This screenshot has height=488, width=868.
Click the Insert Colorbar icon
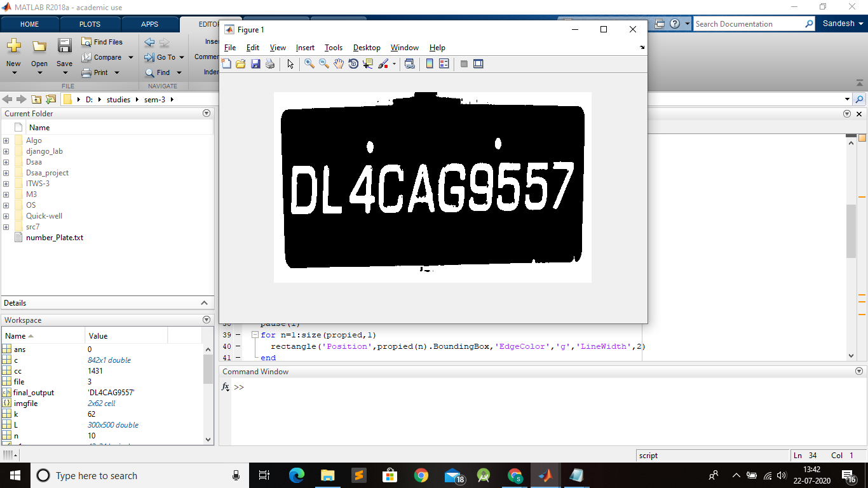pyautogui.click(x=430, y=64)
